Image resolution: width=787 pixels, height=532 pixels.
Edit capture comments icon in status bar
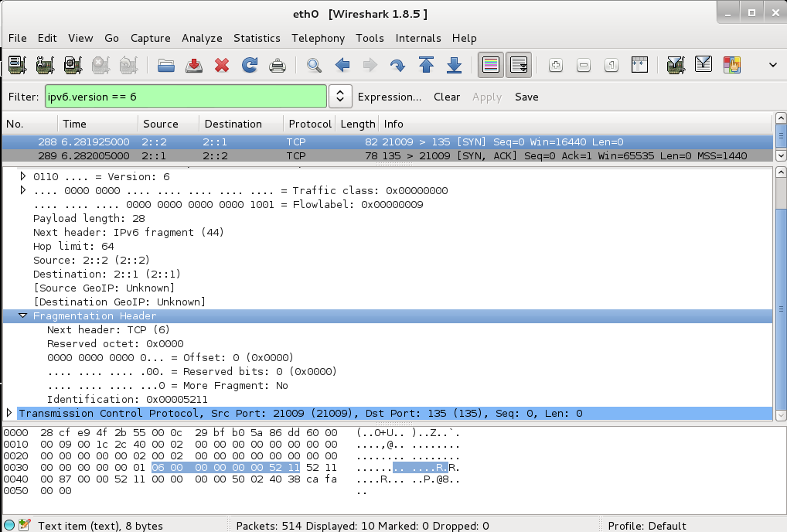(25, 525)
